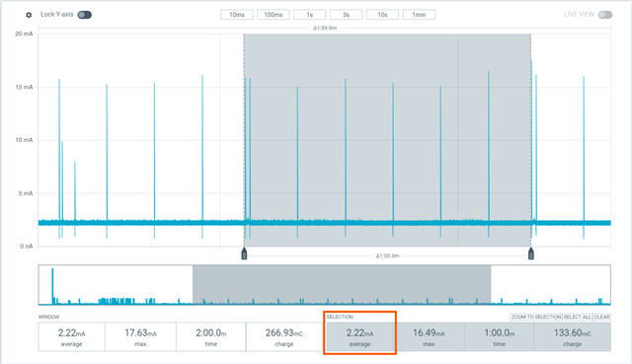Click SELECT ALL button
Viewport: 632px width, 364px height.
(577, 317)
